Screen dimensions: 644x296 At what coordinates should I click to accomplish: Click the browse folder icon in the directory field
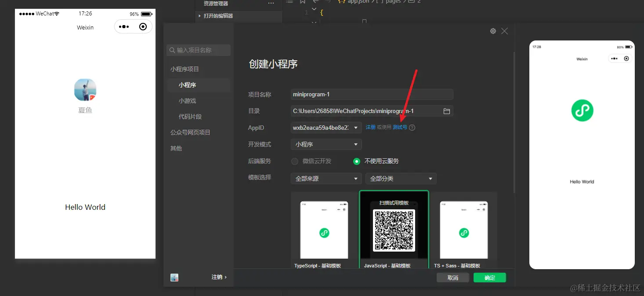tap(447, 111)
